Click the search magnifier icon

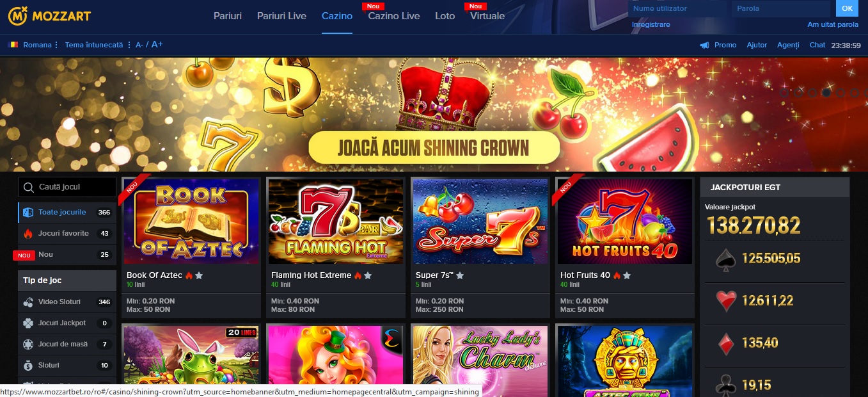[x=28, y=188]
